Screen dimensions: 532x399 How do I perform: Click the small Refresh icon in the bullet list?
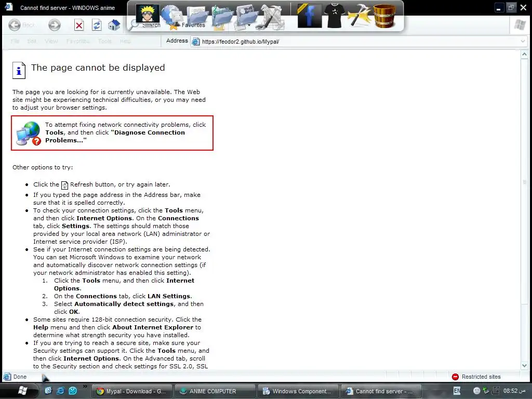(x=64, y=185)
